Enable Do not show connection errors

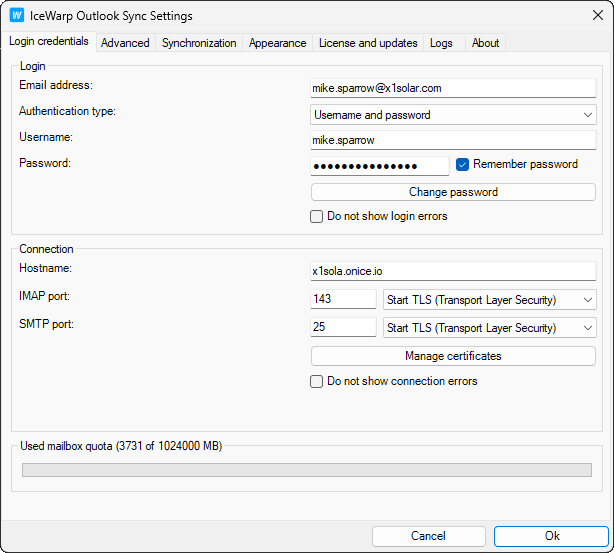coord(317,381)
